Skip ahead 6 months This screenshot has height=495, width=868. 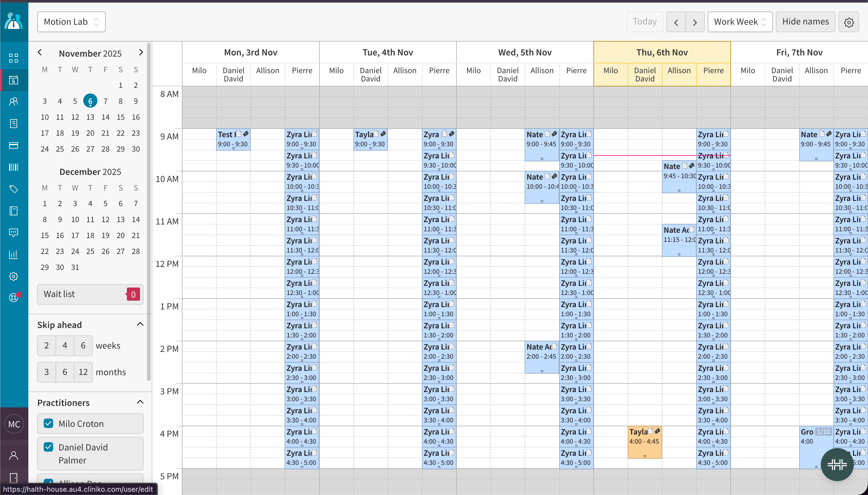click(65, 372)
